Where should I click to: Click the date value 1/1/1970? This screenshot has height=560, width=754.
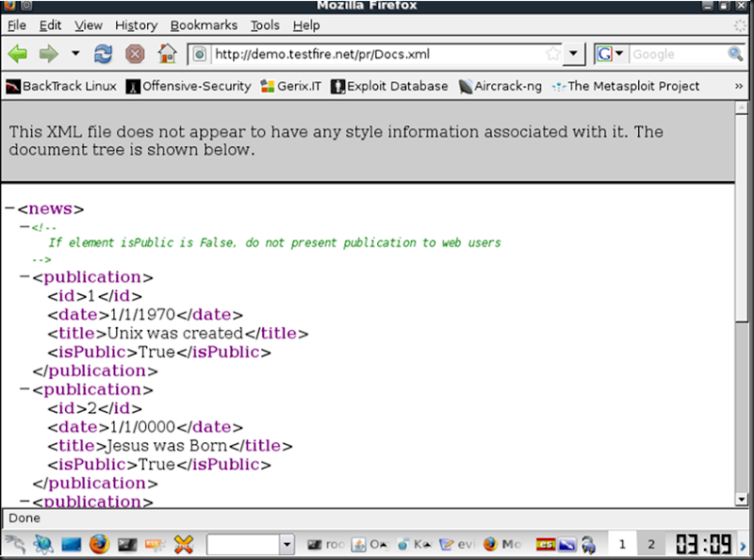coord(143,314)
